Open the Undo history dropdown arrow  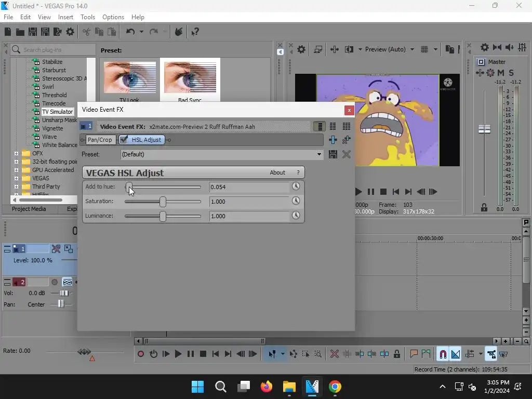141,32
